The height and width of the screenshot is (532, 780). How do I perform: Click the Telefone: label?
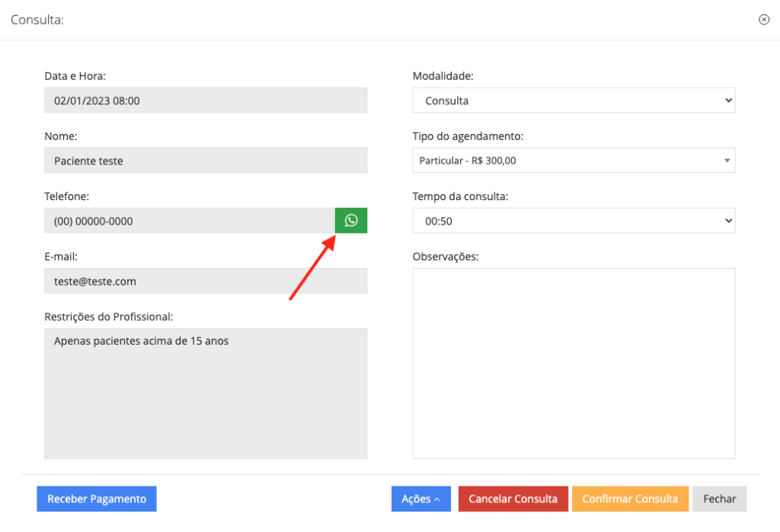point(67,196)
